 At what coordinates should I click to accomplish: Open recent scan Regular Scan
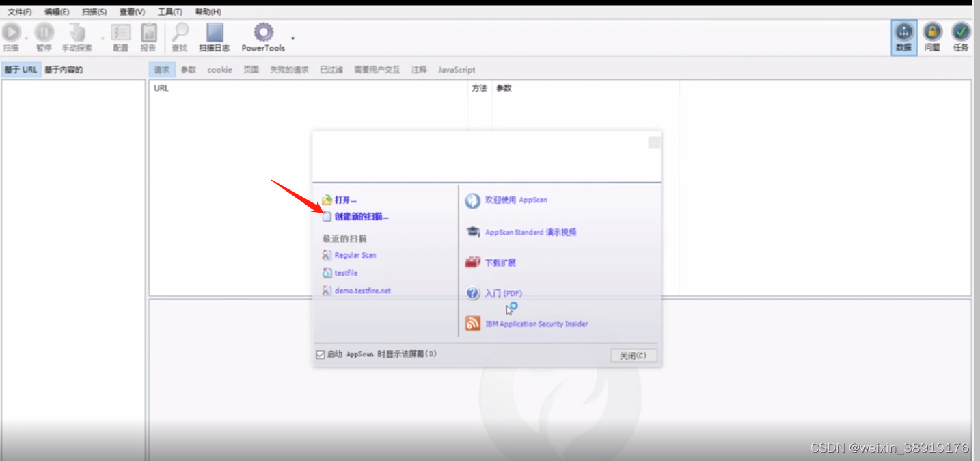(355, 255)
